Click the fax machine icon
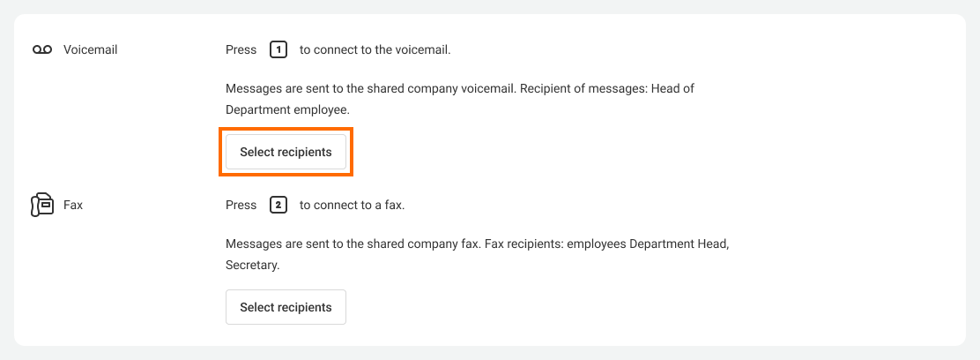Screen dimensions: 980x360 point(42,206)
